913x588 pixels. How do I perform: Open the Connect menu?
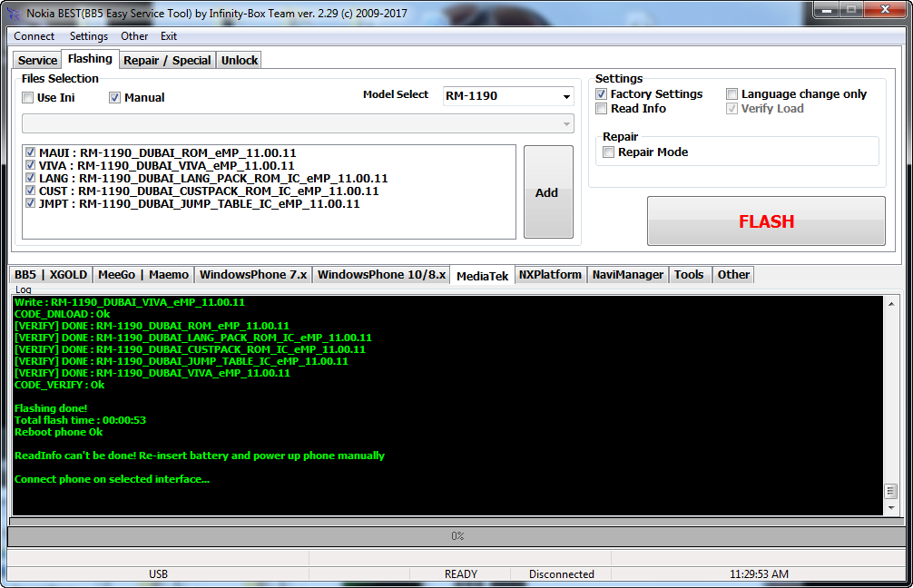coord(34,36)
